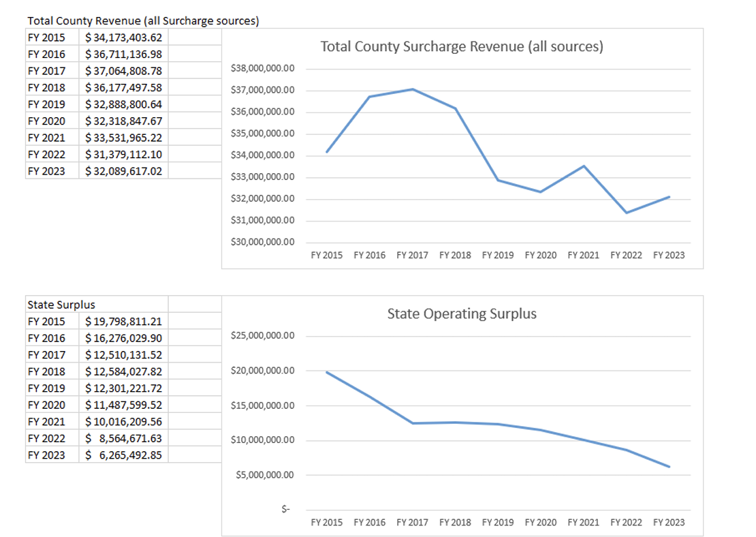Select the FY 2015 revenue cell $34,173,403.62

pos(123,37)
